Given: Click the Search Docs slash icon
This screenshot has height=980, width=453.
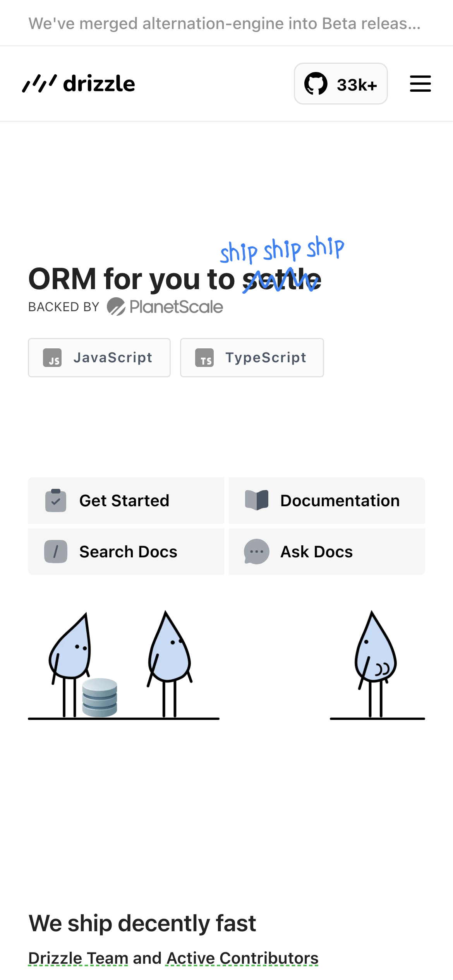Looking at the screenshot, I should tap(56, 552).
